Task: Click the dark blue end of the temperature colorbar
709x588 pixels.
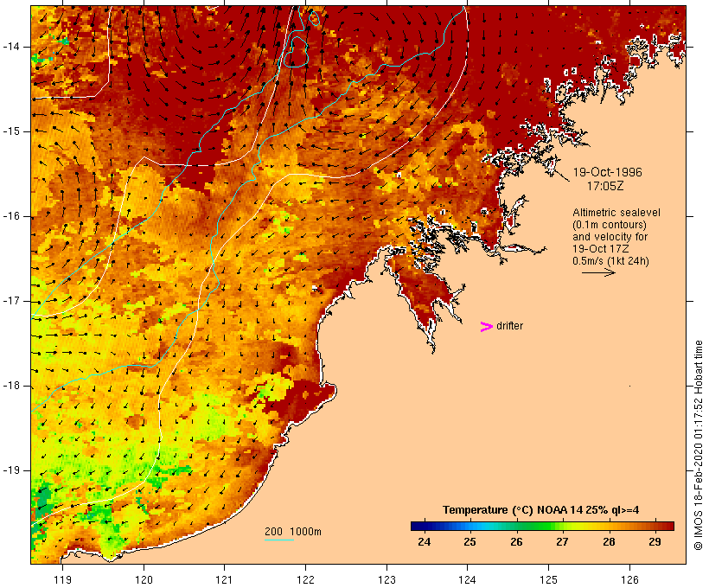Action: 417,526
